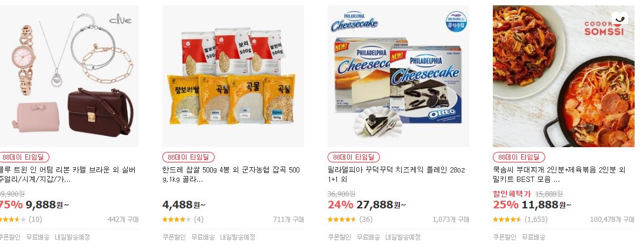Click the 공식수입 badge on the cheesecake image
Image resolution: width=644 pixels, height=249 pixels.
tap(456, 22)
